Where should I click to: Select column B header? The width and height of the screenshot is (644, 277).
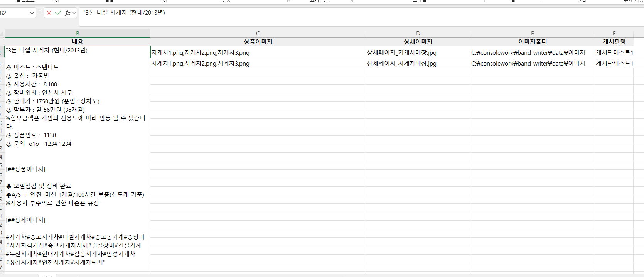pyautogui.click(x=78, y=34)
